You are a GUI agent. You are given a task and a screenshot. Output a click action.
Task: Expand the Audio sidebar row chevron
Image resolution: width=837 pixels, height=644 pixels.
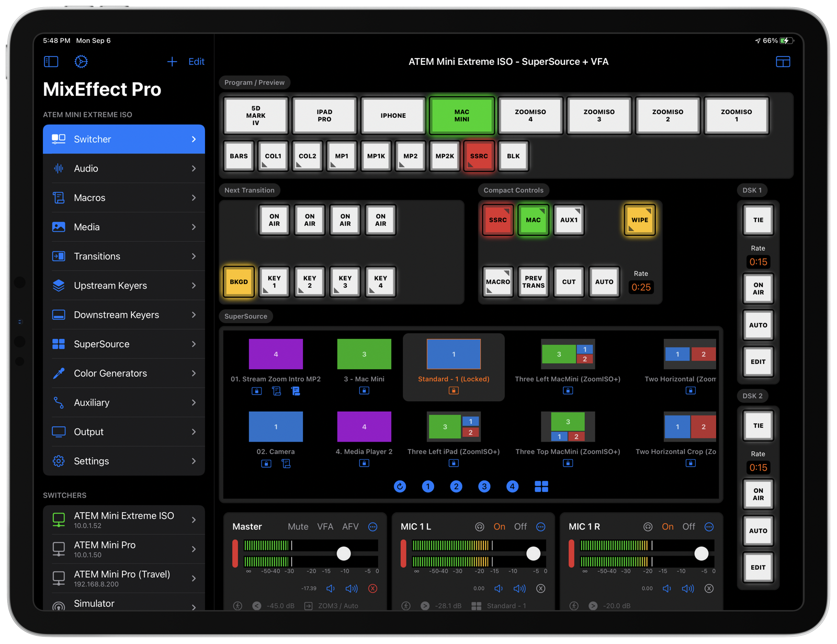click(194, 168)
